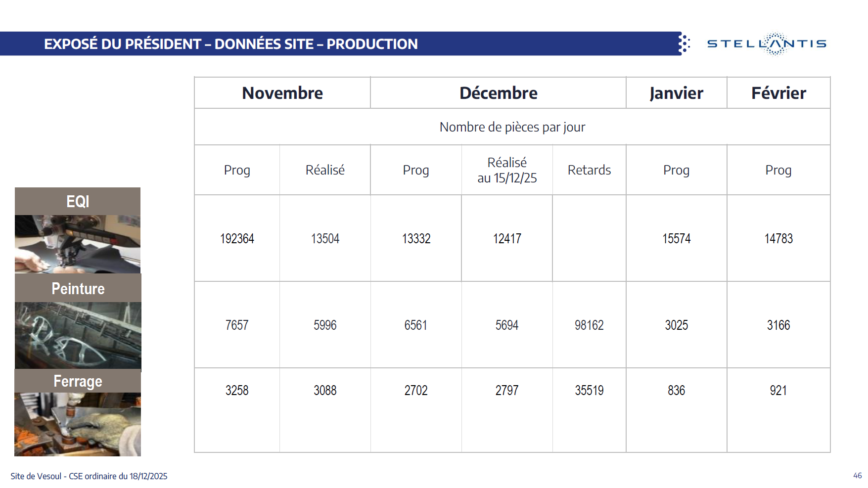Click the slide title Exposé du Président
The image size is (868, 488).
pos(230,44)
